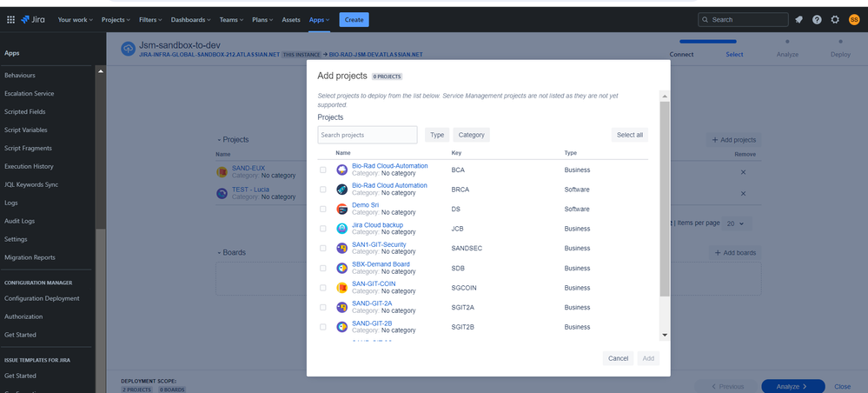Open the Projects dropdown in top nav
This screenshot has height=393, width=868.
pyautogui.click(x=116, y=19)
